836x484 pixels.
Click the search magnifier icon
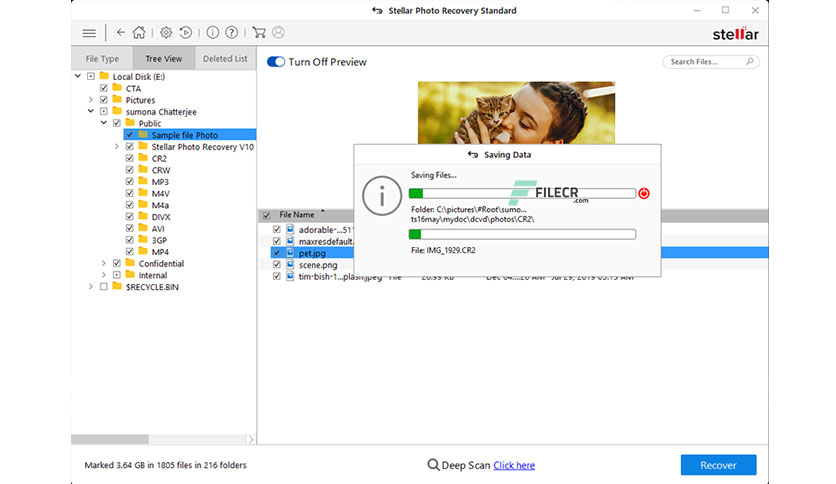[x=750, y=62]
